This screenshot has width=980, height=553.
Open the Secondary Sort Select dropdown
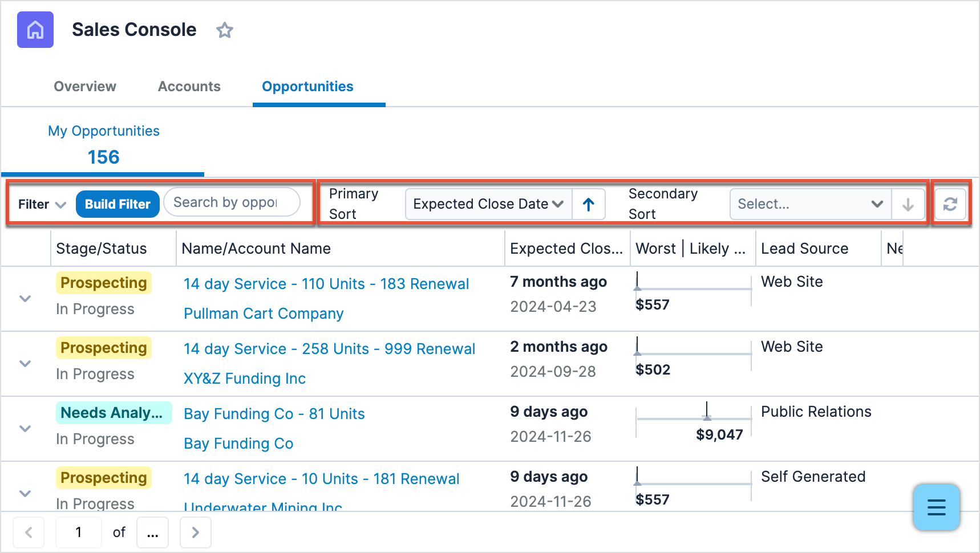click(810, 204)
